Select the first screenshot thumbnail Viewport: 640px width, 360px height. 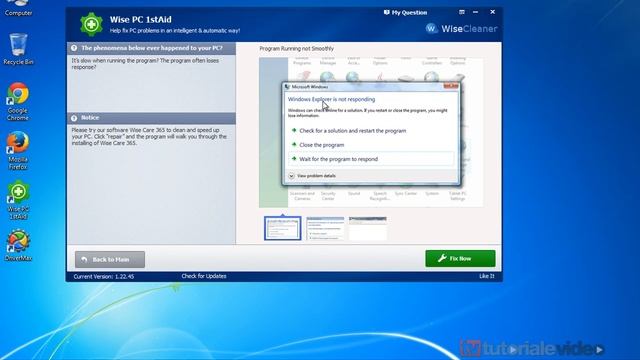(x=282, y=228)
